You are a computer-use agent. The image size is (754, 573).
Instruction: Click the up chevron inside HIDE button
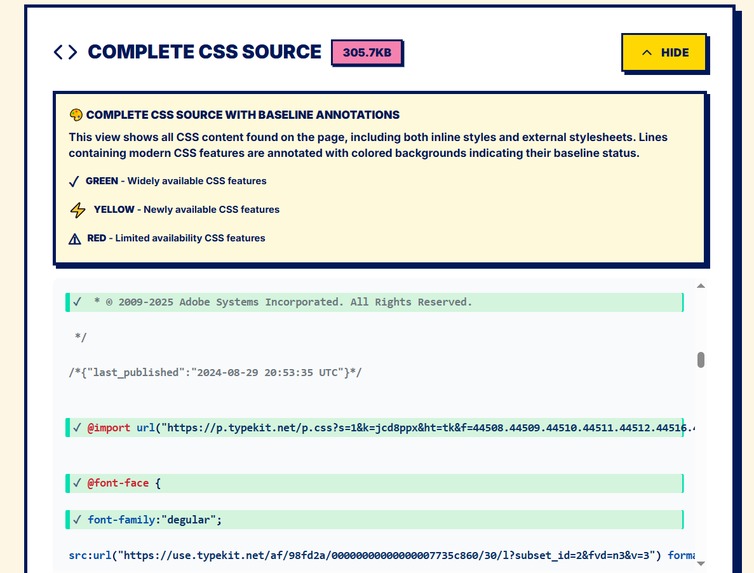pos(647,52)
